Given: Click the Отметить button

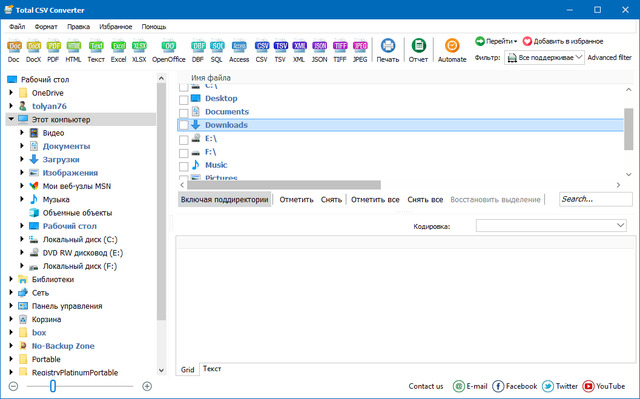Looking at the screenshot, I should coord(296,200).
